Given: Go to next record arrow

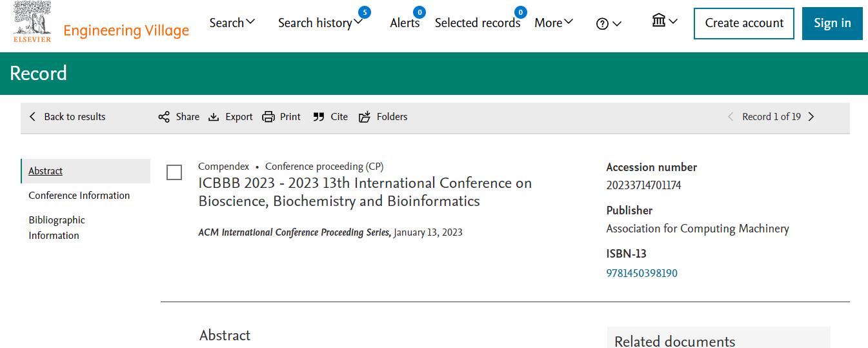Looking at the screenshot, I should (x=811, y=117).
